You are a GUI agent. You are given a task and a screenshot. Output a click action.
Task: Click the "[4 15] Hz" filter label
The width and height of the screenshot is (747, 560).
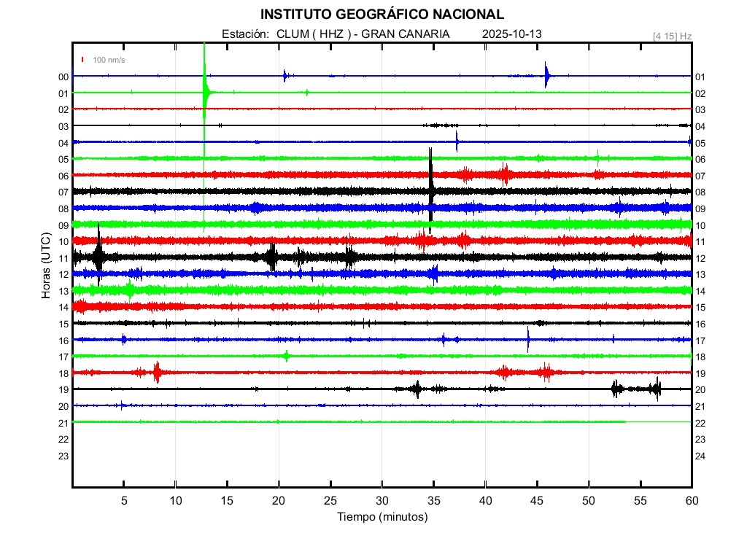(672, 36)
